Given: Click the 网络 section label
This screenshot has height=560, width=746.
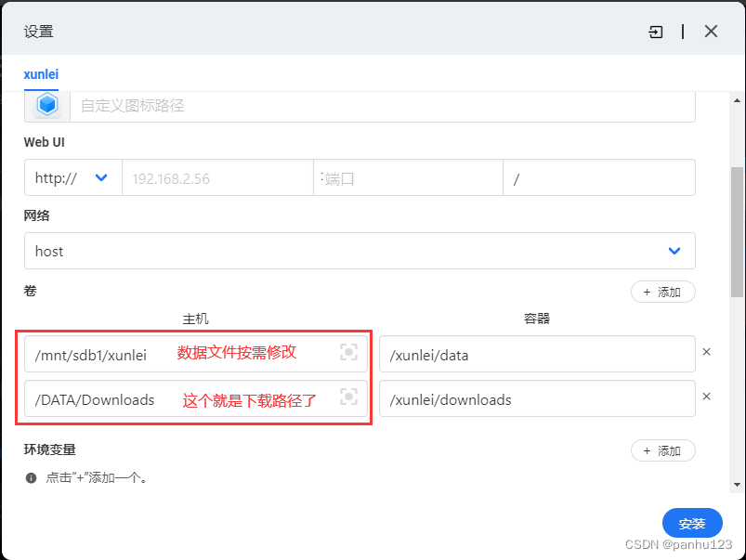Looking at the screenshot, I should 36,215.
